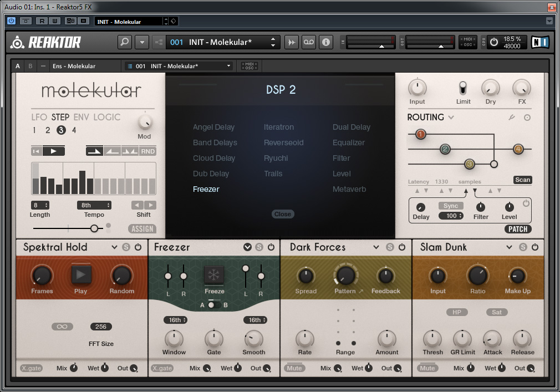The width and height of the screenshot is (560, 392).
Task: Click the FX level knob
Action: 521,88
